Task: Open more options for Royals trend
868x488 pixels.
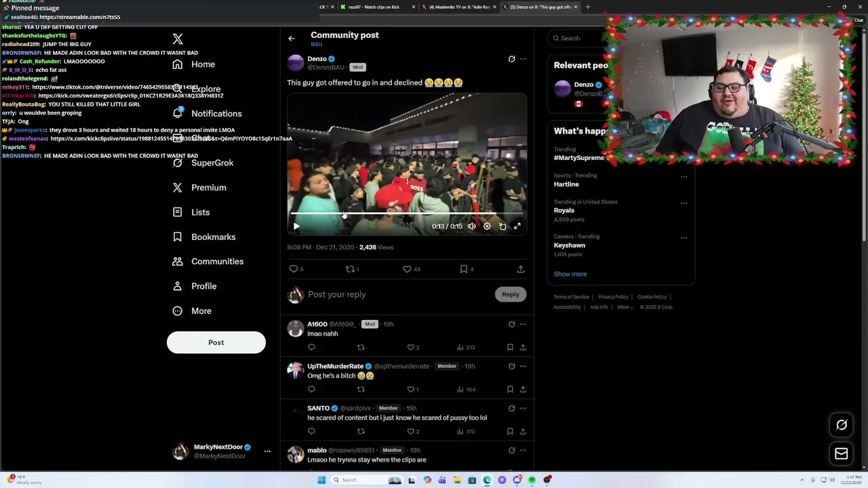Action: tap(684, 203)
